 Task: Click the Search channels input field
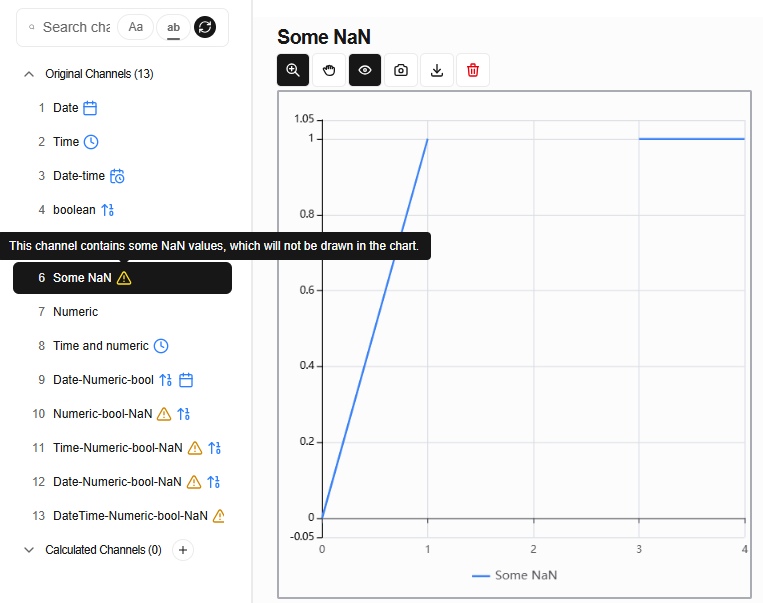[76, 27]
